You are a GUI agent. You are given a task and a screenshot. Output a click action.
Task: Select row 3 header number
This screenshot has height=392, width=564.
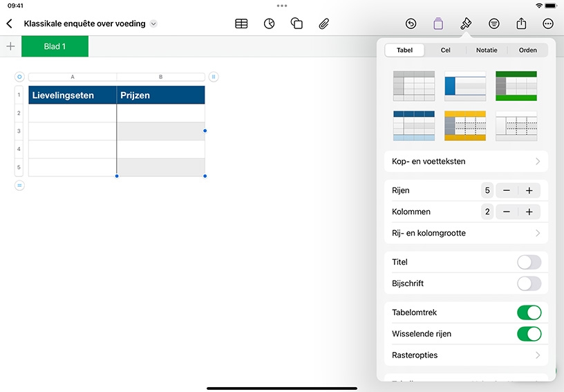19,131
